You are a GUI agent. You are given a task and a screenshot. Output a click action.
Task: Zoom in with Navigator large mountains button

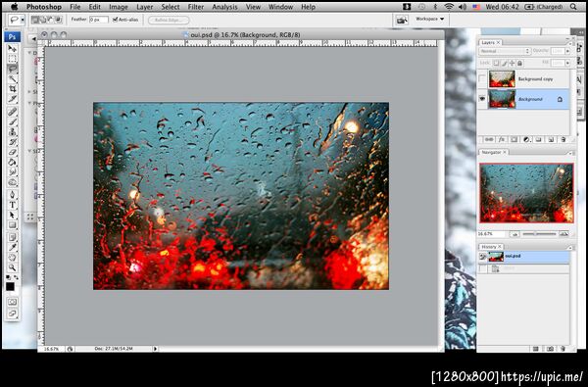(x=563, y=234)
